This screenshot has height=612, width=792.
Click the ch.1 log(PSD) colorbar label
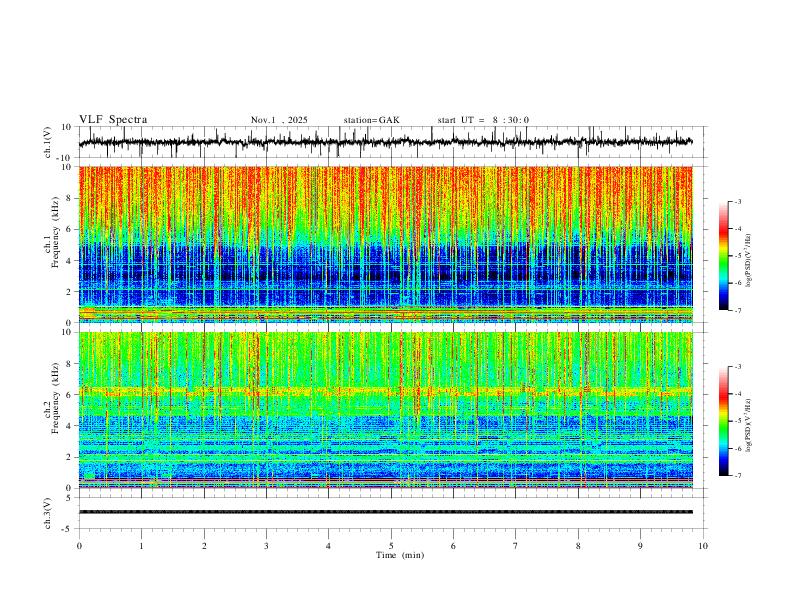[x=749, y=261]
